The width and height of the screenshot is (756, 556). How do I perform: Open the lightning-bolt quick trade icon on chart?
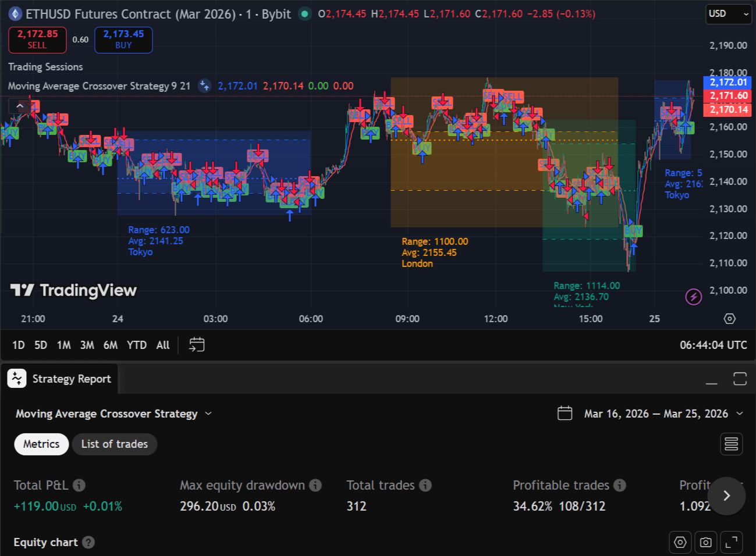pos(693,297)
